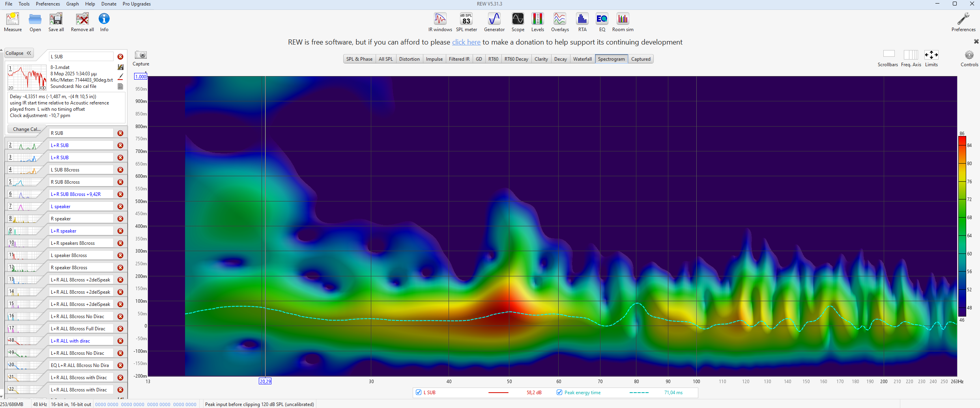Click the 'click here' donation link
This screenshot has height=408, width=980.
pyautogui.click(x=466, y=42)
